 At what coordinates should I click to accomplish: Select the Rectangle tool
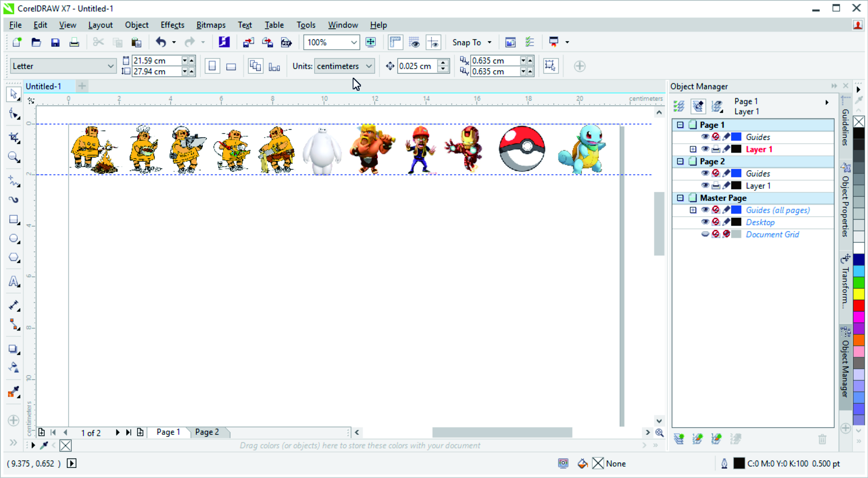click(x=14, y=219)
